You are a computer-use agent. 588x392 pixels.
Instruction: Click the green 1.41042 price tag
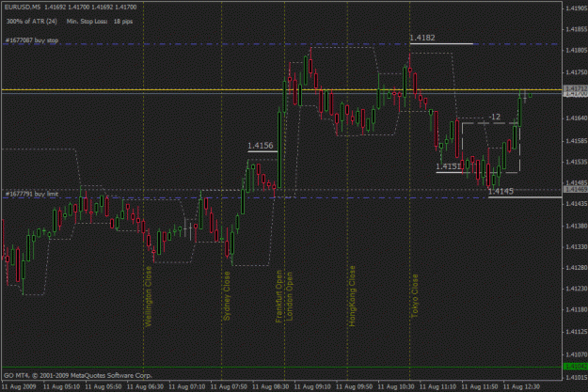[x=575, y=366]
